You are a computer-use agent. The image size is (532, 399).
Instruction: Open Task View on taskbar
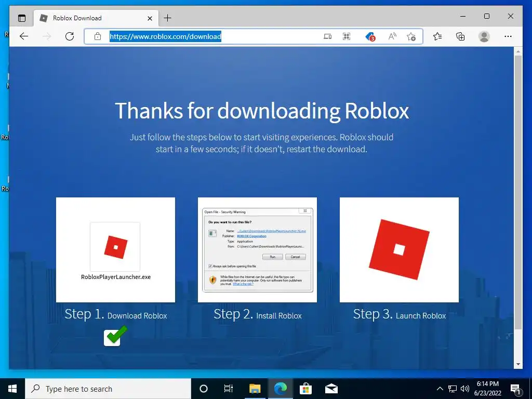point(229,389)
